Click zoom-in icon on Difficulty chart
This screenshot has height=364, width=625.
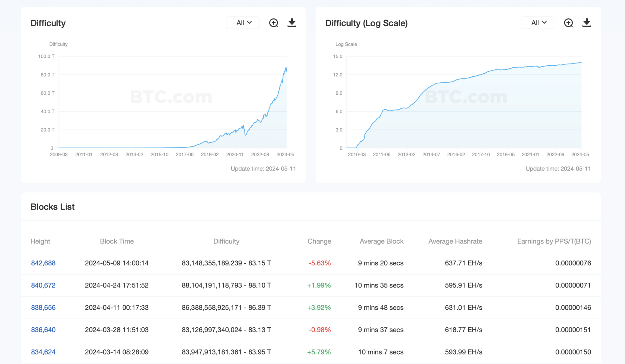(273, 23)
